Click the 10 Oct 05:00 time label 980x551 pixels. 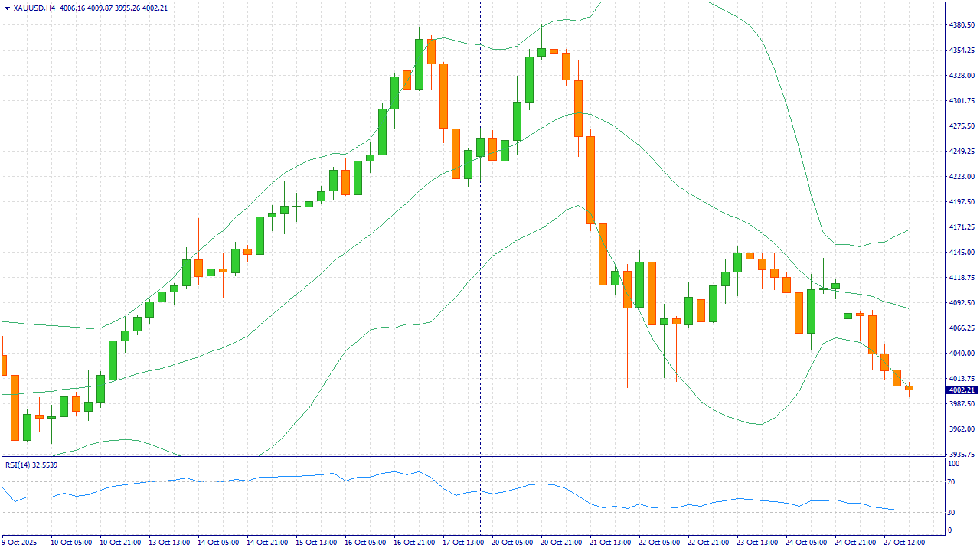tap(70, 543)
